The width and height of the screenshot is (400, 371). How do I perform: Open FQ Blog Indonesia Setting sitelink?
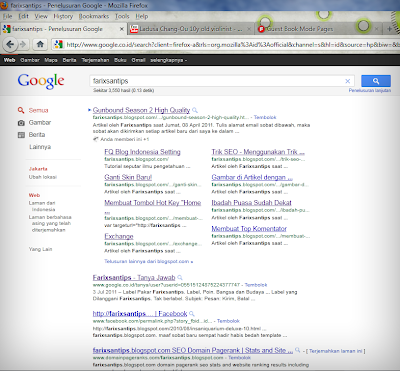pos(142,152)
